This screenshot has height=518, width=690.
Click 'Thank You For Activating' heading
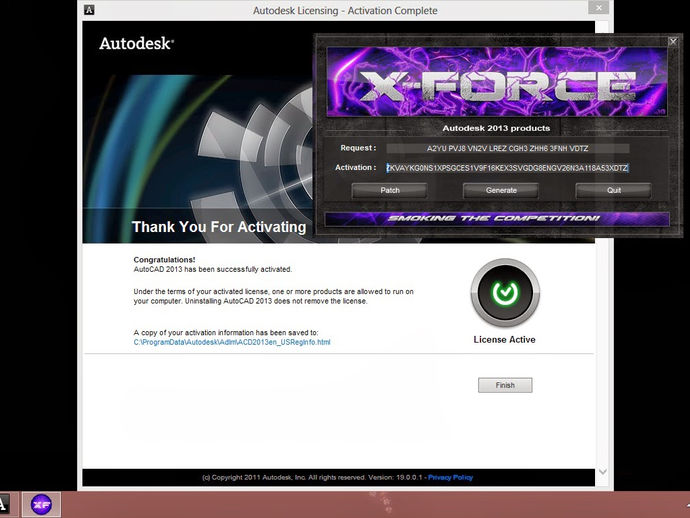[x=219, y=227]
